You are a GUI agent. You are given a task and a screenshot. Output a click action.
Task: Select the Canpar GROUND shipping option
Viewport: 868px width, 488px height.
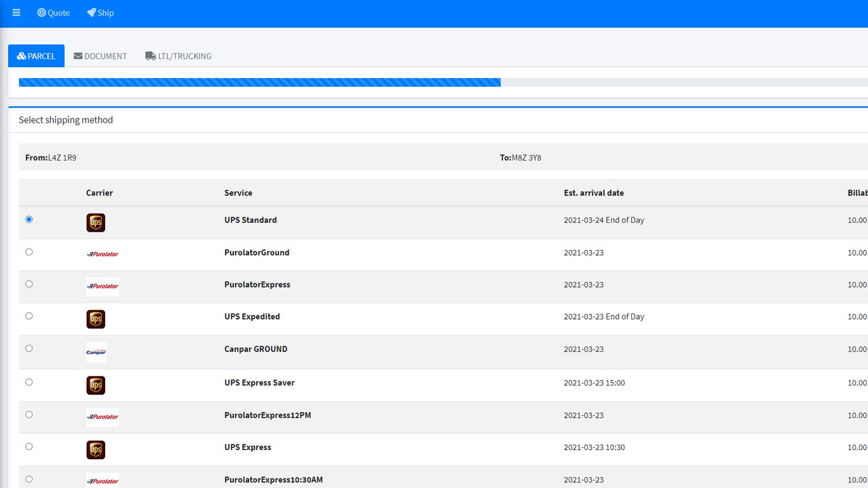pyautogui.click(x=28, y=348)
